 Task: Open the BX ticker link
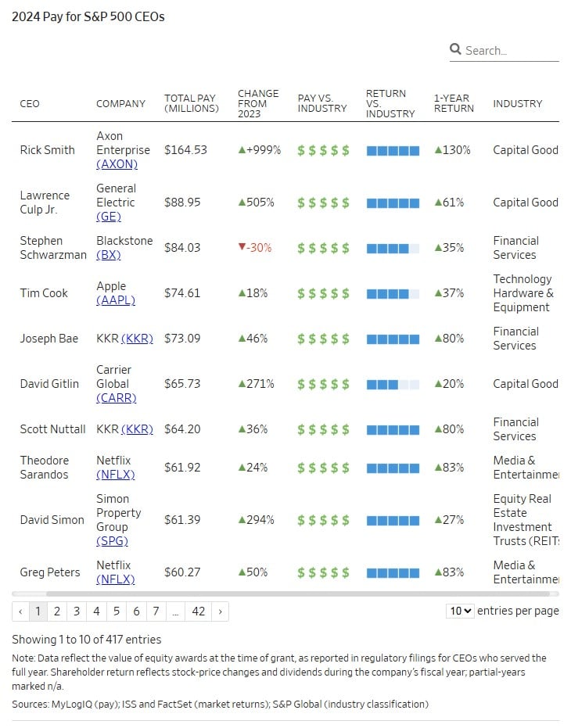[108, 255]
